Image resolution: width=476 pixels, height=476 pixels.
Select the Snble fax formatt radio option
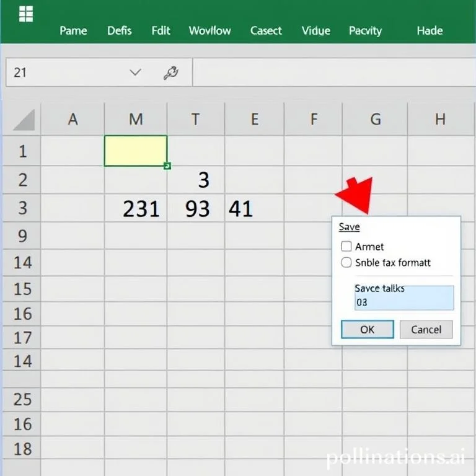click(x=346, y=263)
